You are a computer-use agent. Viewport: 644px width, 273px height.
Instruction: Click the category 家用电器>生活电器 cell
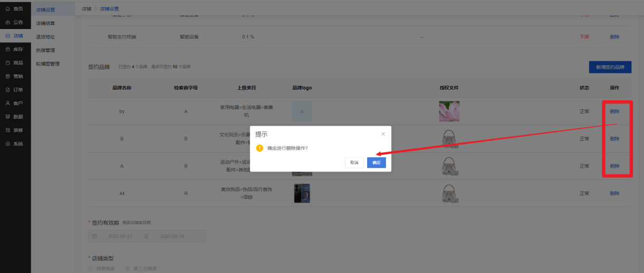coord(246,111)
